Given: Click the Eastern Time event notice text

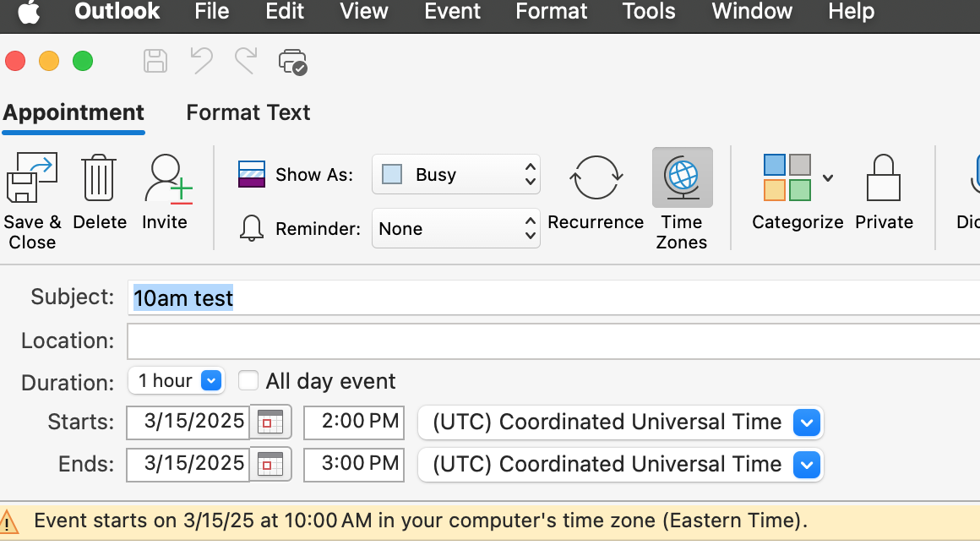Looking at the screenshot, I should (421, 521).
